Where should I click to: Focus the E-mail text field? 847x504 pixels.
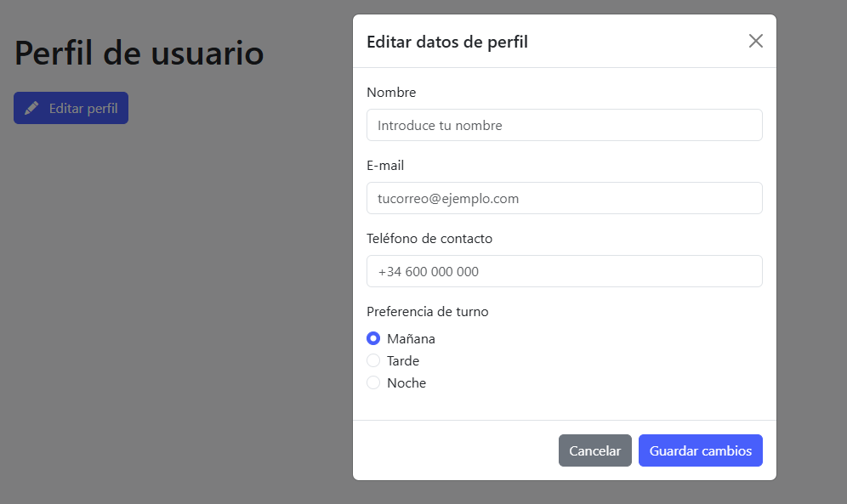click(564, 198)
